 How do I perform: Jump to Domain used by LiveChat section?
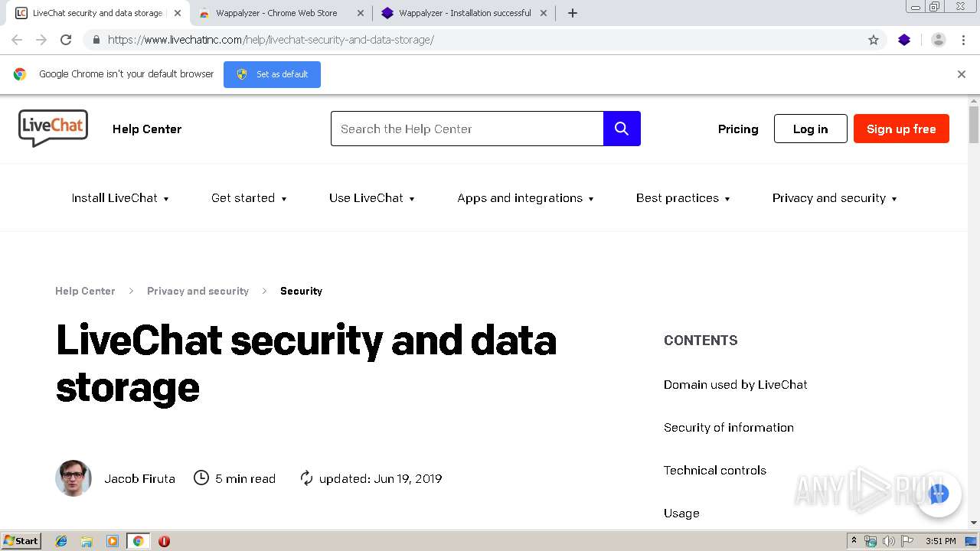click(735, 385)
